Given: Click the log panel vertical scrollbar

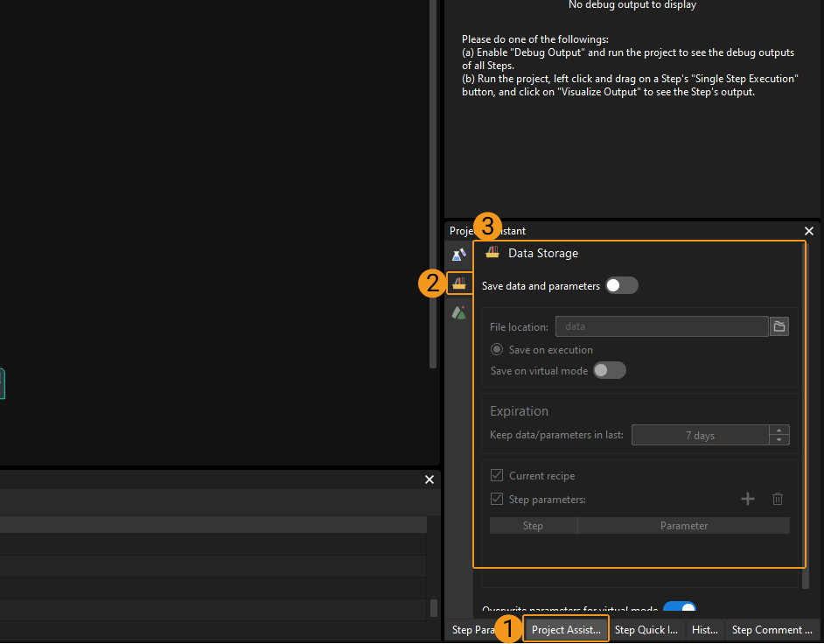Looking at the screenshot, I should pyautogui.click(x=434, y=608).
